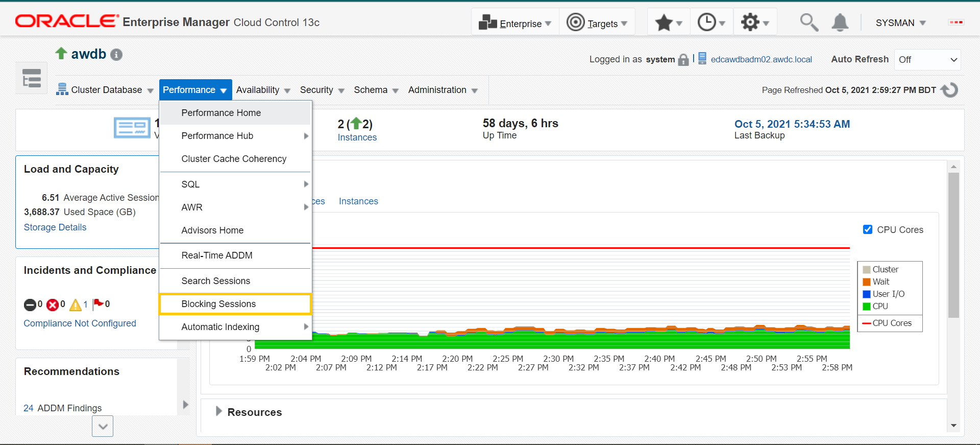The height and width of the screenshot is (445, 980).
Task: Expand the Resources section
Action: 218,411
